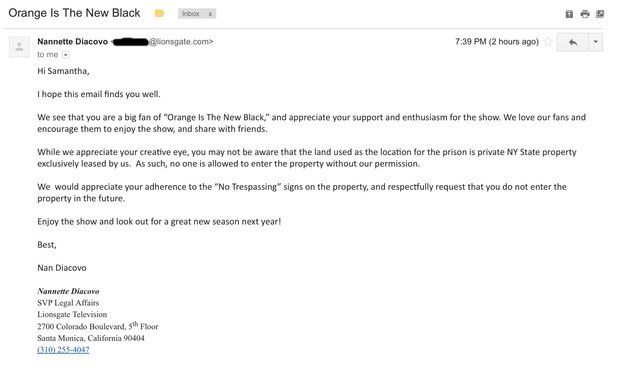Click 'SVP Legal Affairs' in the signature
The height and width of the screenshot is (373, 625).
68,303
